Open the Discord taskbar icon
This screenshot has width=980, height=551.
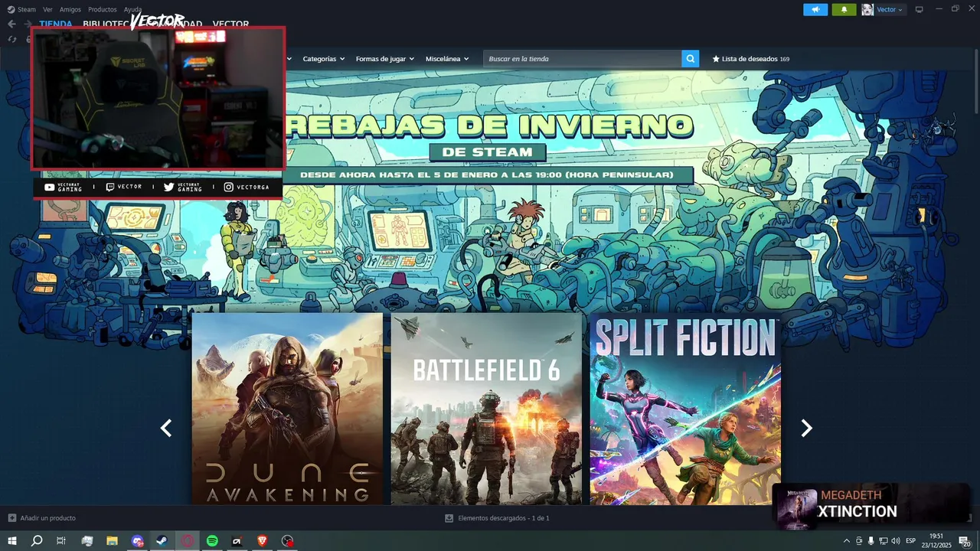point(137,541)
